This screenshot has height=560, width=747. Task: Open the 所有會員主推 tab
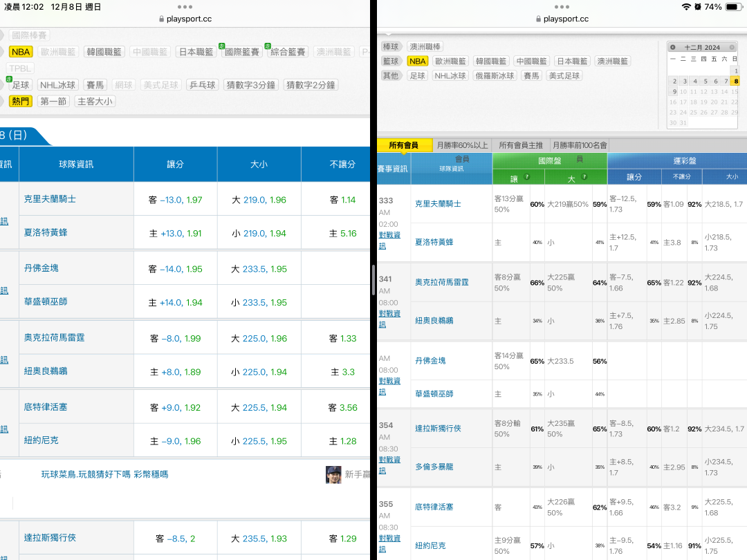pyautogui.click(x=522, y=145)
